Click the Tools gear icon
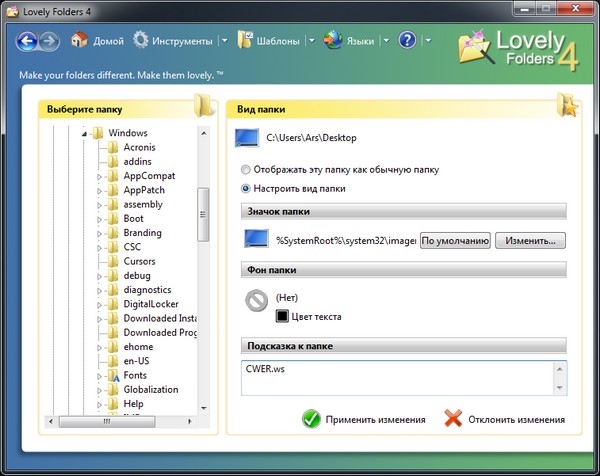Image resolution: width=600 pixels, height=476 pixels. pyautogui.click(x=140, y=41)
